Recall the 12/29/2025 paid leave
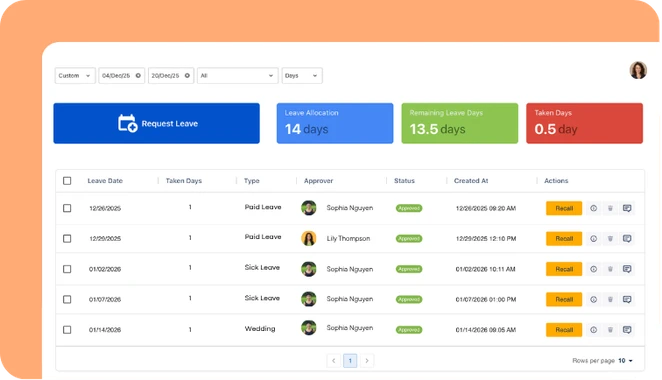Screen dimensions: 662x380 (x=564, y=239)
